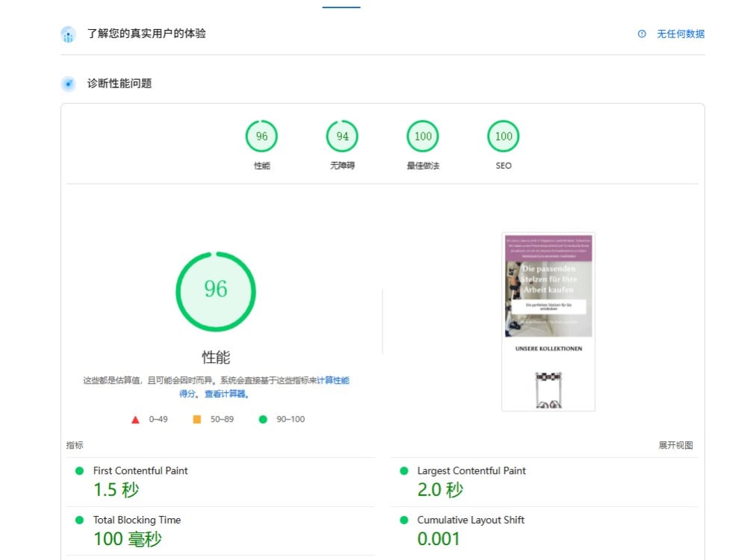Click green dot beside First Contentful Paint
747x560 pixels.
(x=80, y=471)
